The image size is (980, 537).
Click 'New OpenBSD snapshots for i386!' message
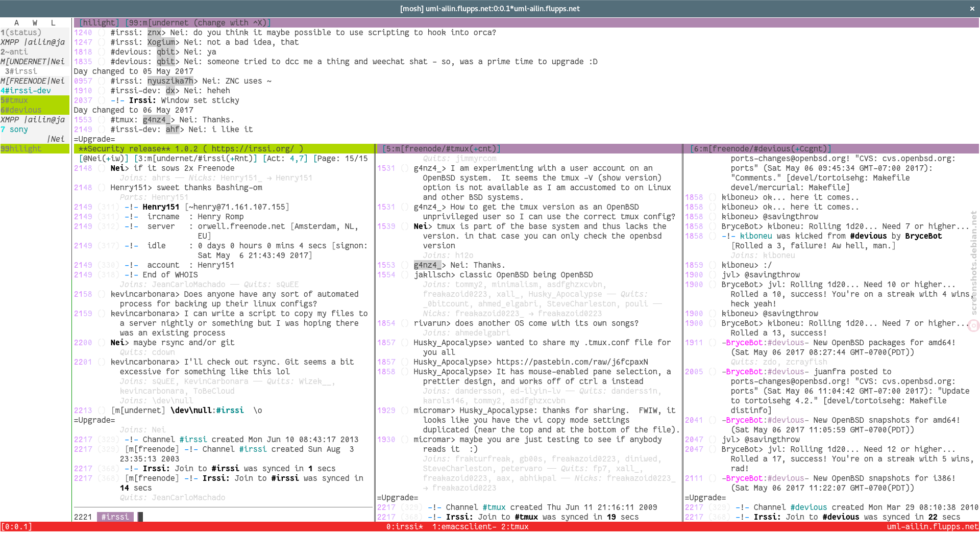click(x=884, y=478)
